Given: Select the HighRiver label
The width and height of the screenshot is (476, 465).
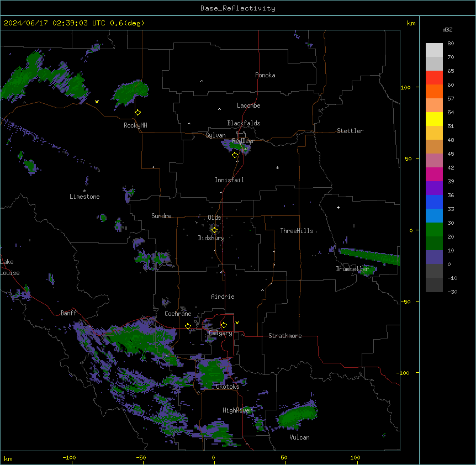Looking at the screenshot, I should click(x=237, y=410).
